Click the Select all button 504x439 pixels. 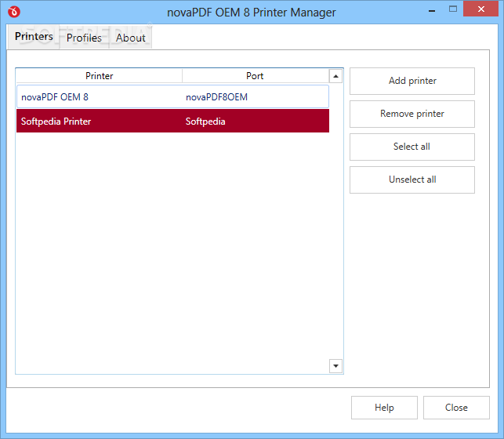pos(412,147)
